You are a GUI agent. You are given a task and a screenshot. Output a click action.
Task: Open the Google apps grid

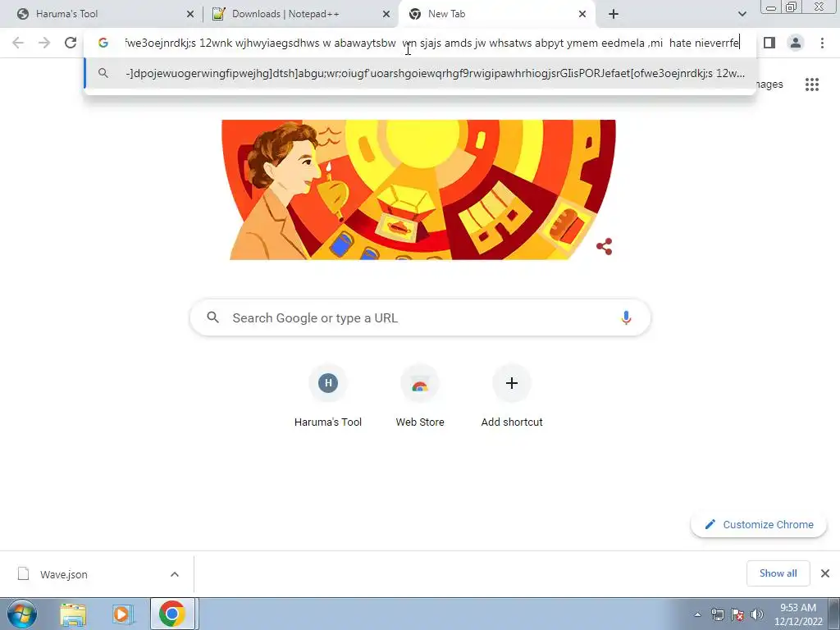(x=811, y=84)
